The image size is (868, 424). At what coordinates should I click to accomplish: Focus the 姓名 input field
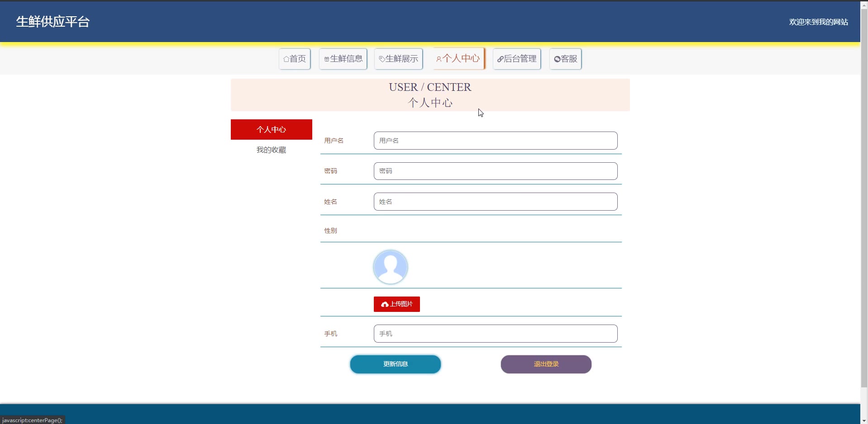coord(496,202)
